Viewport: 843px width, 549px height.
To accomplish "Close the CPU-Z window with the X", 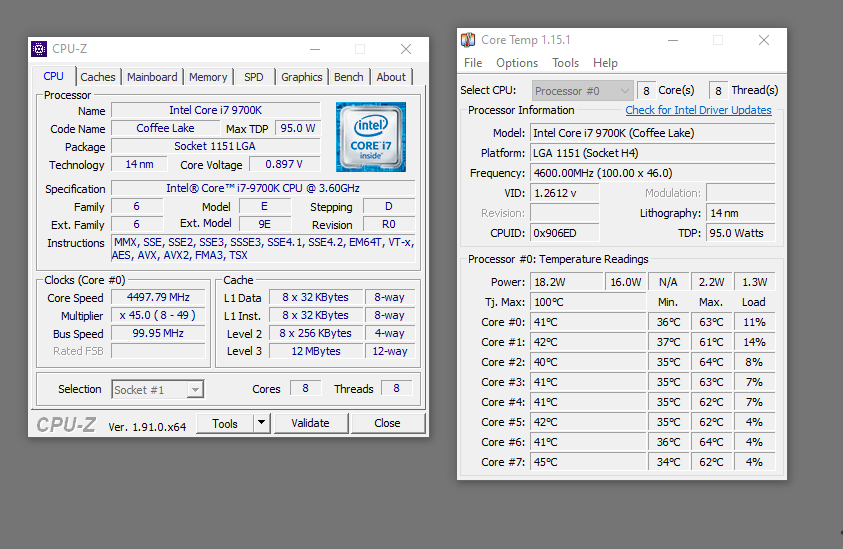I will pos(406,49).
